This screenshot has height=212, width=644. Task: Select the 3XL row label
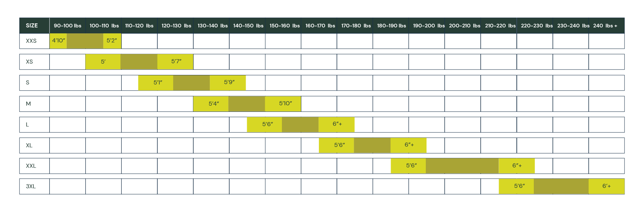coord(31,186)
